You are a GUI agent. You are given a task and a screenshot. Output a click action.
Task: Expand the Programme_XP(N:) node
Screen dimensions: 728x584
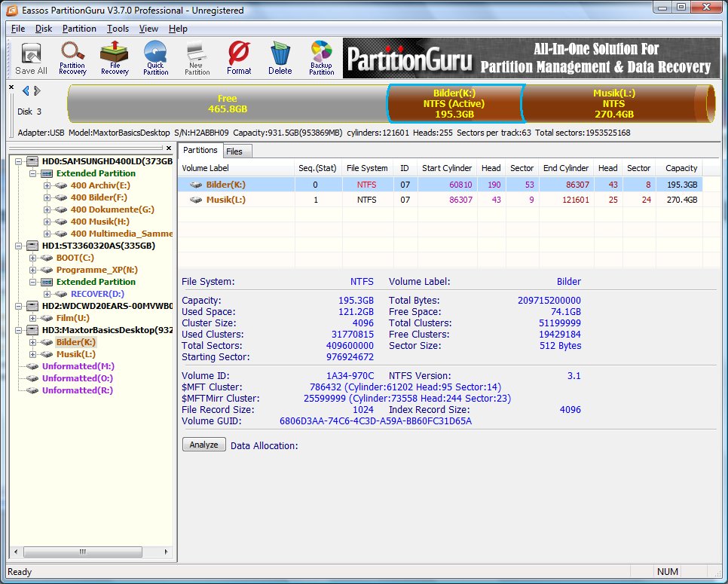pos(33,270)
